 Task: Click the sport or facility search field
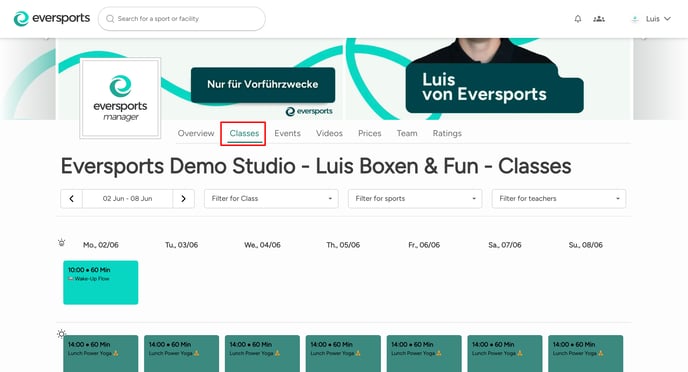pyautogui.click(x=182, y=19)
